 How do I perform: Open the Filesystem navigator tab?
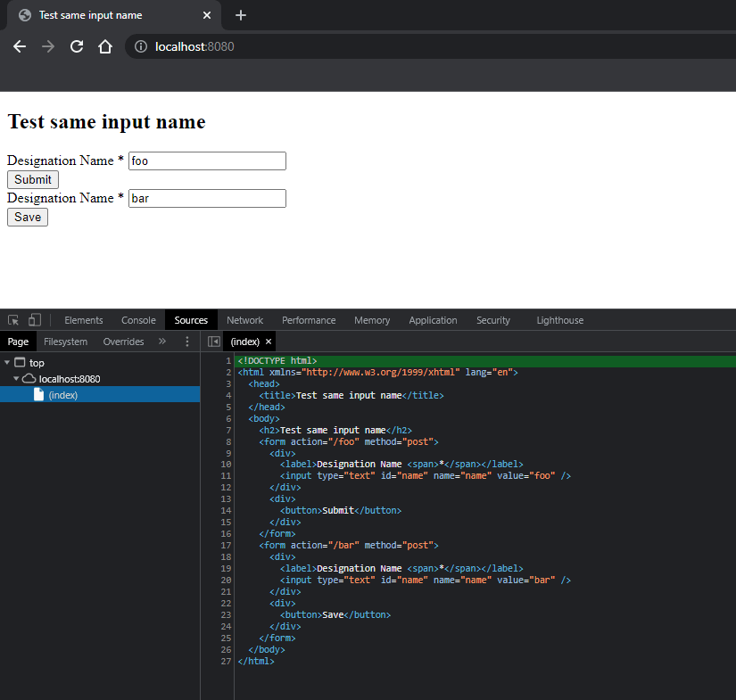66,342
